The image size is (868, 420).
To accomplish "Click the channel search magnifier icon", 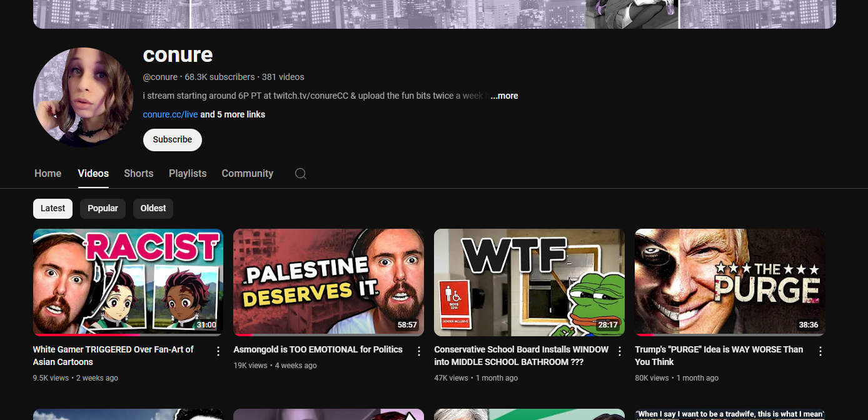I will pos(301,174).
